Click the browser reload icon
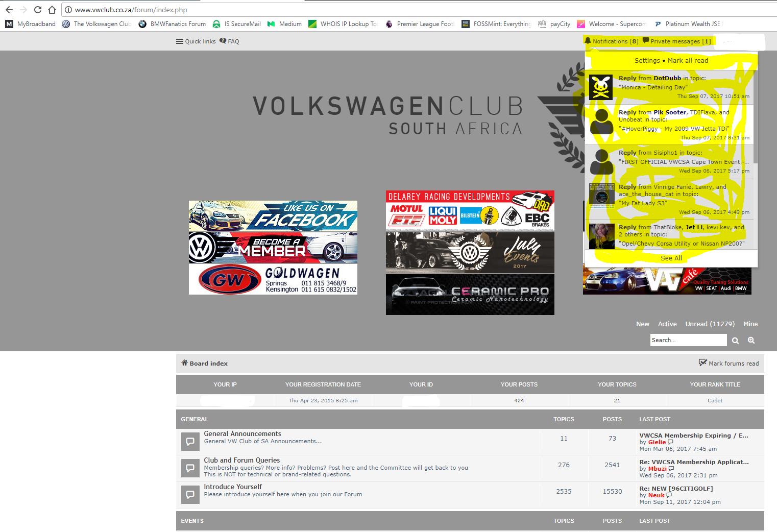Image resolution: width=777 pixels, height=532 pixels. coord(38,10)
